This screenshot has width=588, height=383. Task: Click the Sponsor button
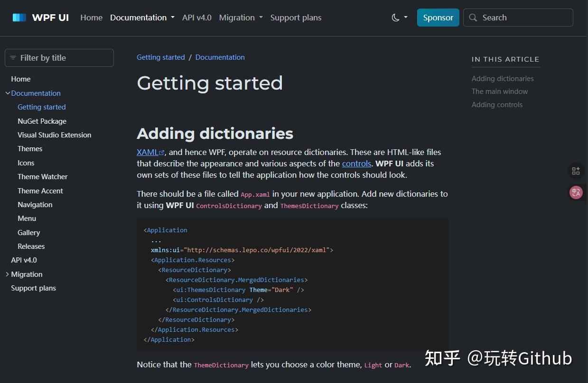pyautogui.click(x=438, y=18)
